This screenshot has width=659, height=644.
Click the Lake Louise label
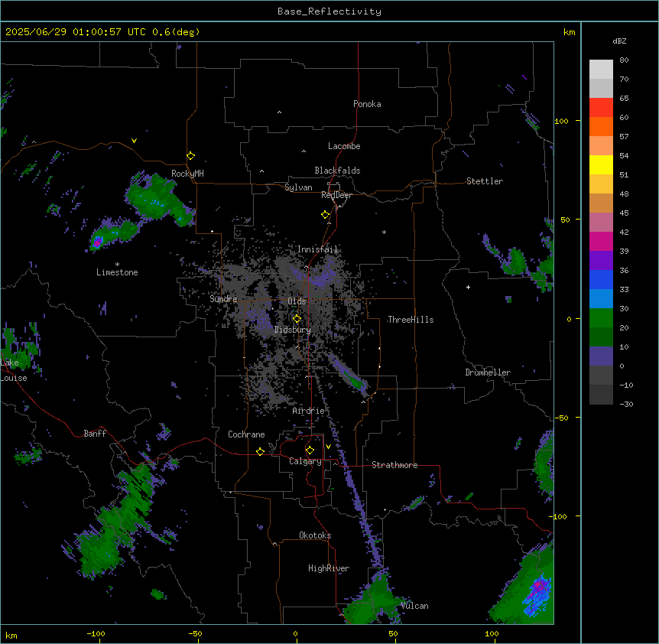pos(14,370)
